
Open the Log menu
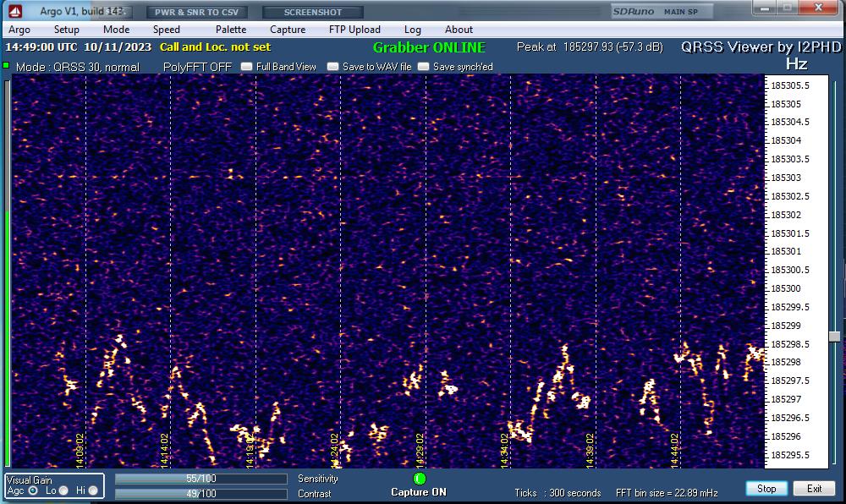pyautogui.click(x=412, y=30)
